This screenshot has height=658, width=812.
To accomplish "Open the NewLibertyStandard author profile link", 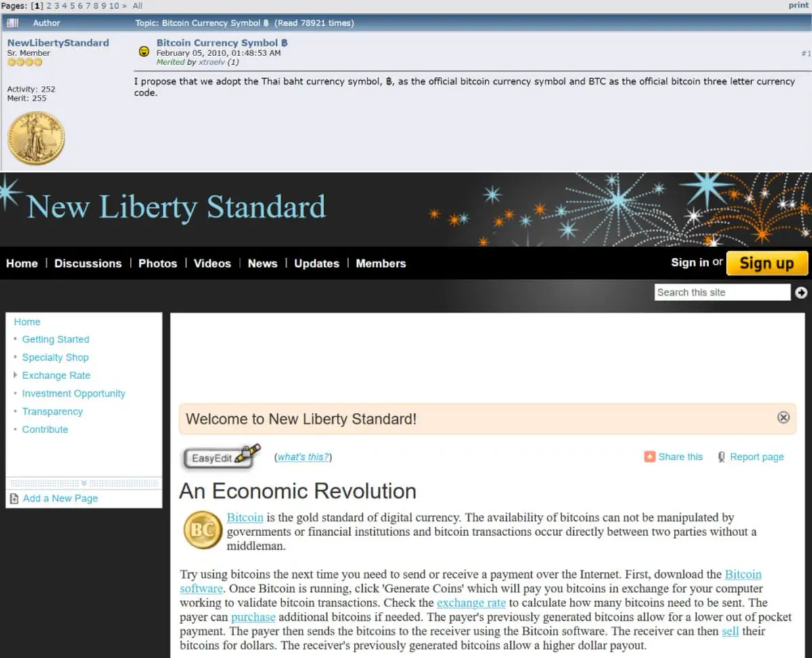I will click(x=58, y=43).
